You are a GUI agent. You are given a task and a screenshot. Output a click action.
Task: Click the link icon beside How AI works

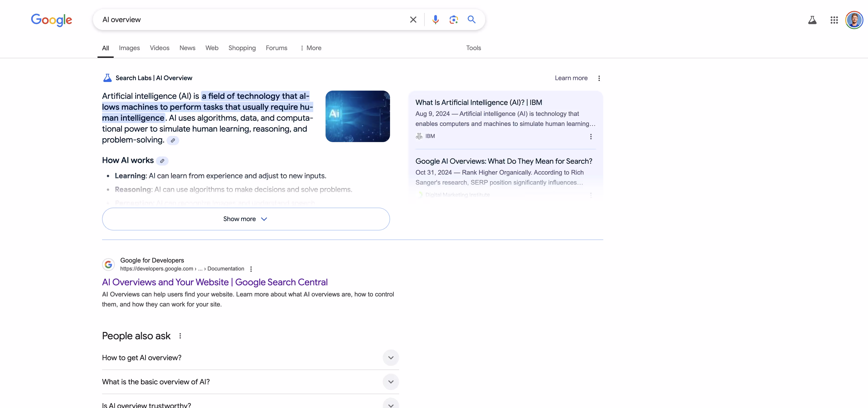click(x=162, y=161)
